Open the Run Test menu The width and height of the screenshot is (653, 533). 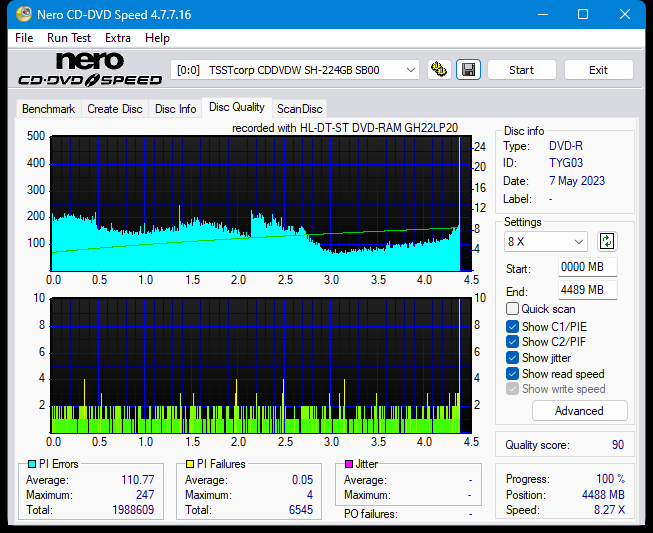point(70,38)
